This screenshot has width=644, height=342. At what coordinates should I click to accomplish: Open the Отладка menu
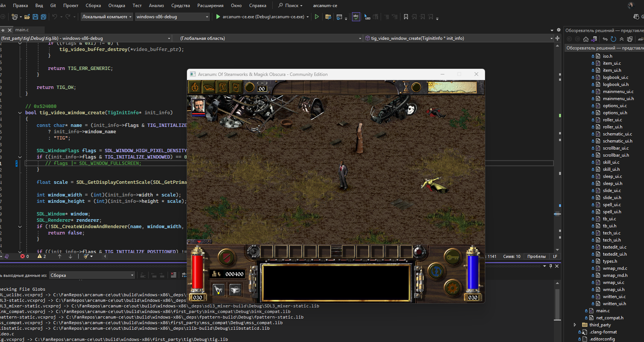point(117,6)
